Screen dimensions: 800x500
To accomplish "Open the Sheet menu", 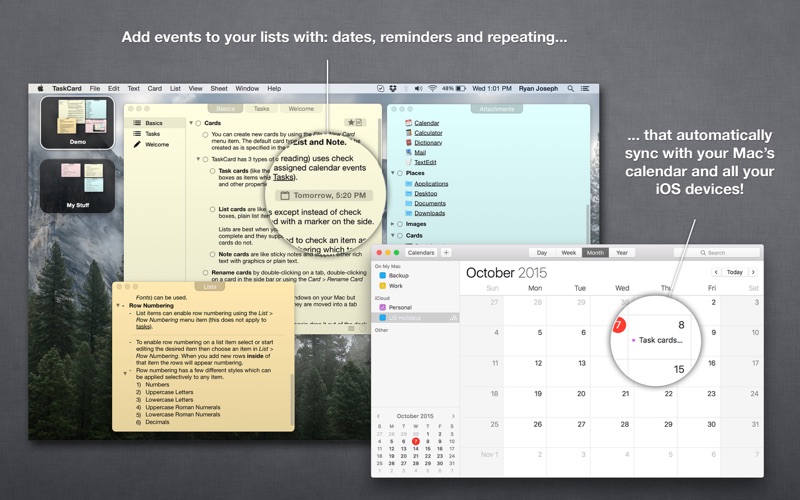I will tap(219, 88).
